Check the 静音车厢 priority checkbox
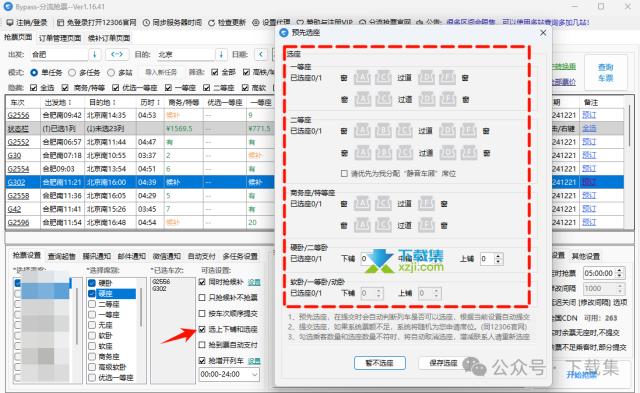 pyautogui.click(x=344, y=173)
